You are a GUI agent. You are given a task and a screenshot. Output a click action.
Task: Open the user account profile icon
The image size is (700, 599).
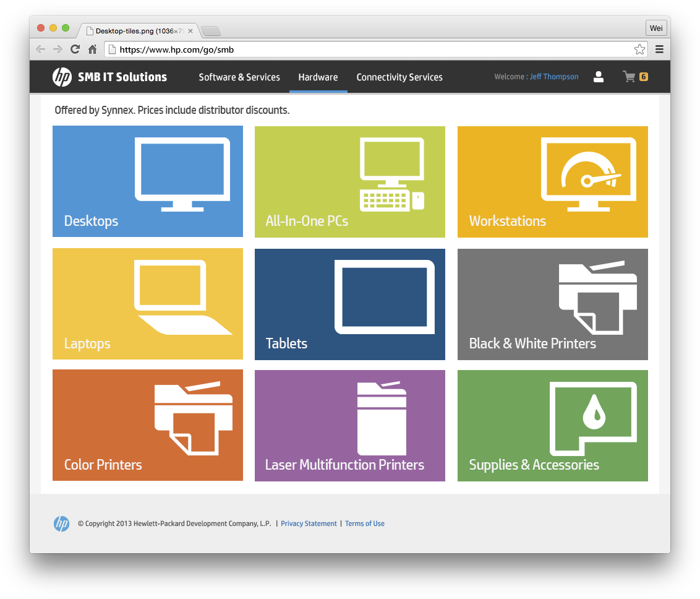click(598, 77)
